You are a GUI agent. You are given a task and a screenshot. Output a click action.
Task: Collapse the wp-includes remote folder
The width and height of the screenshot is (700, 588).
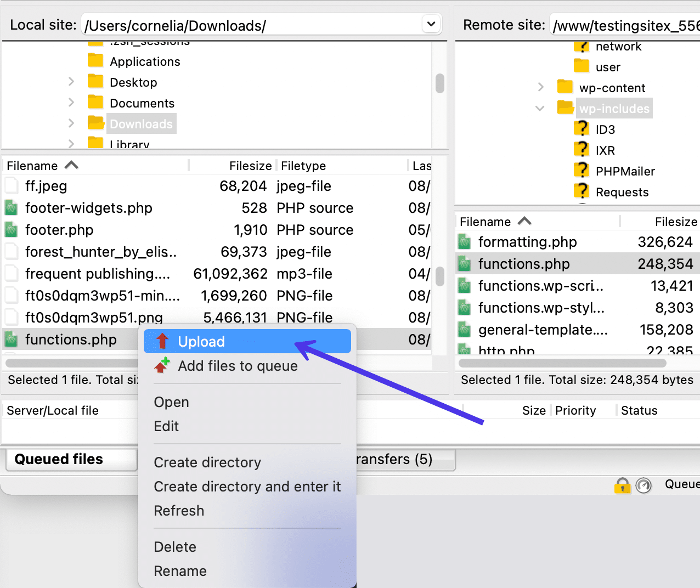point(540,109)
